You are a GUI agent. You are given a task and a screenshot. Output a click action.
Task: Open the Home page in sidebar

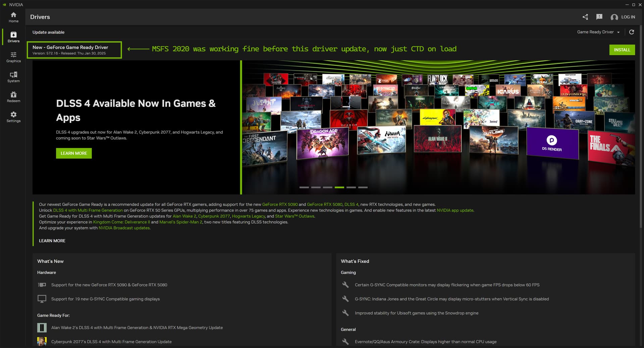point(13,17)
